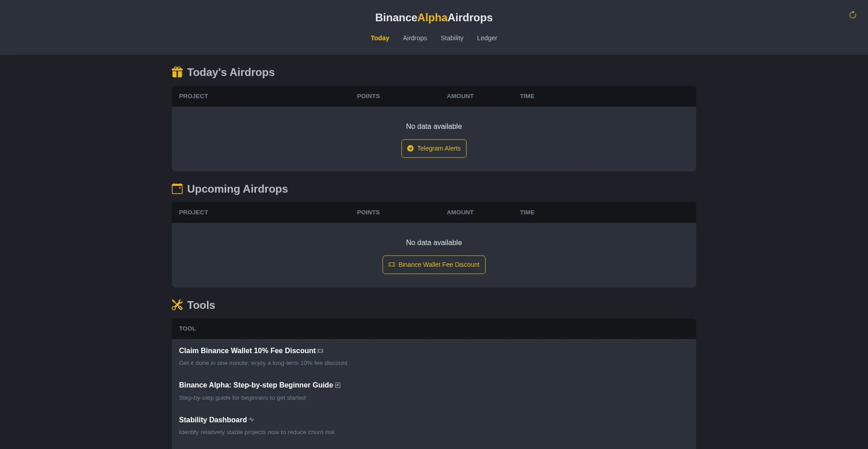Click the Telegram paper-plane icon

click(x=410, y=148)
